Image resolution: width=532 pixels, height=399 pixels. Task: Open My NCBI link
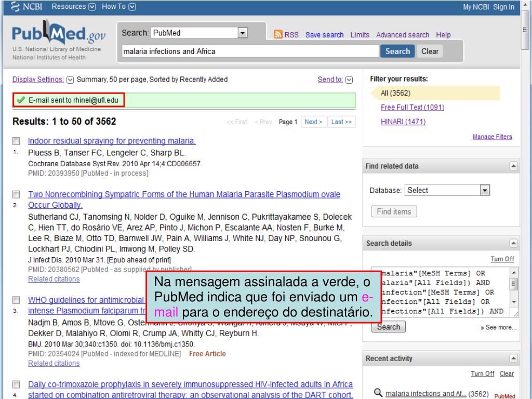pyautogui.click(x=476, y=7)
